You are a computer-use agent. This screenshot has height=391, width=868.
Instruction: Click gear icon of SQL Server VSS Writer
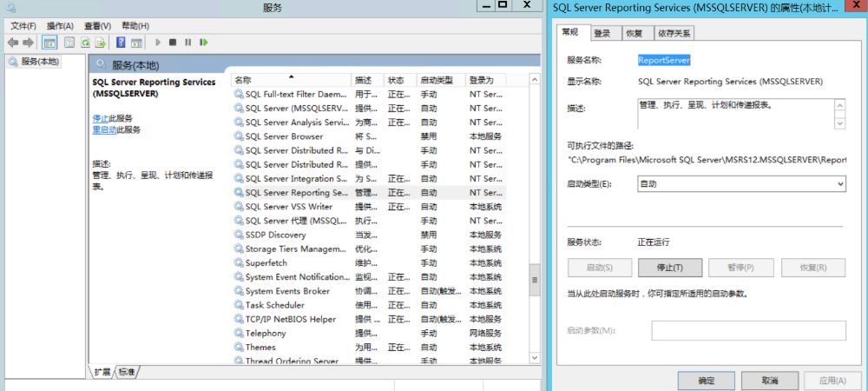(239, 207)
